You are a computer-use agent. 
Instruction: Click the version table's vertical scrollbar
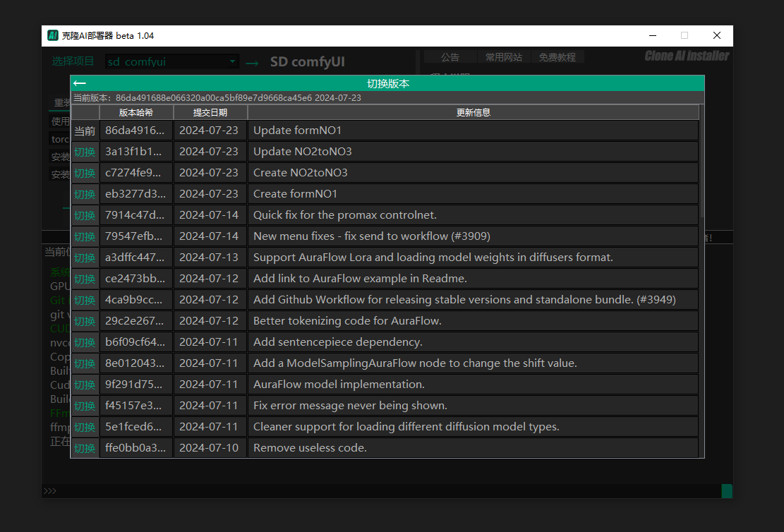(701, 161)
